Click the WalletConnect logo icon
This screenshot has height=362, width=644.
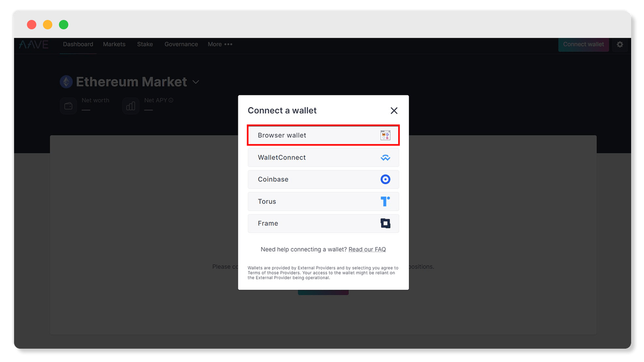click(385, 158)
